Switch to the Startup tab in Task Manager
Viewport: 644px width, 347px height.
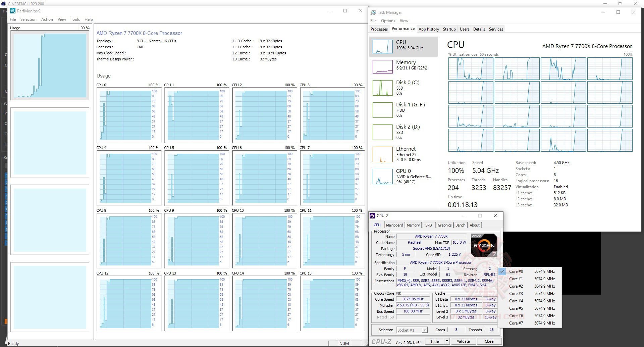pos(449,29)
